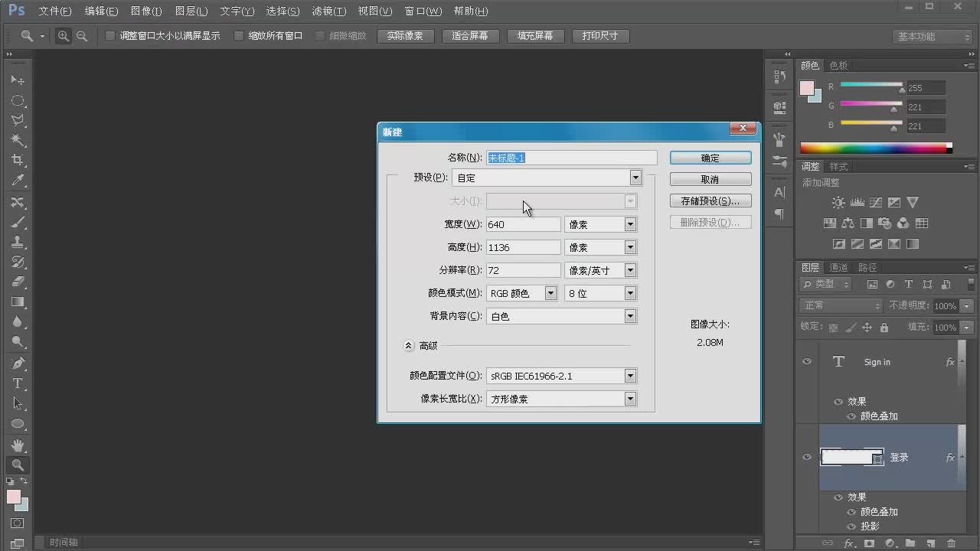The height and width of the screenshot is (551, 980).
Task: Click the foreground color swatch in Color panel
Action: tap(807, 88)
